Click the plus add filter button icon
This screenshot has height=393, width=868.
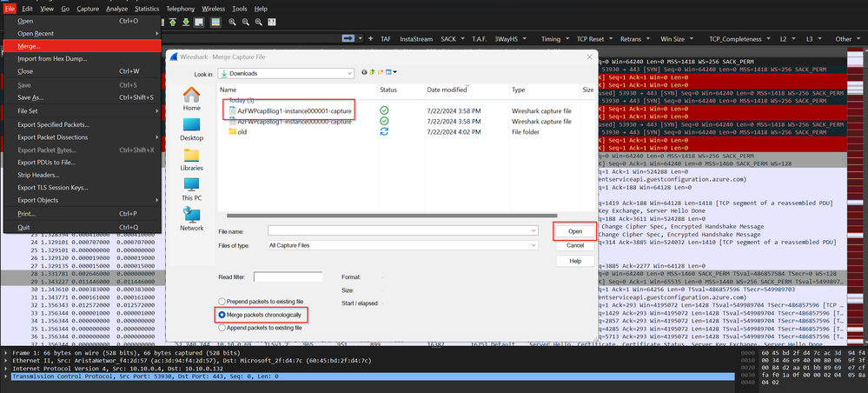371,39
